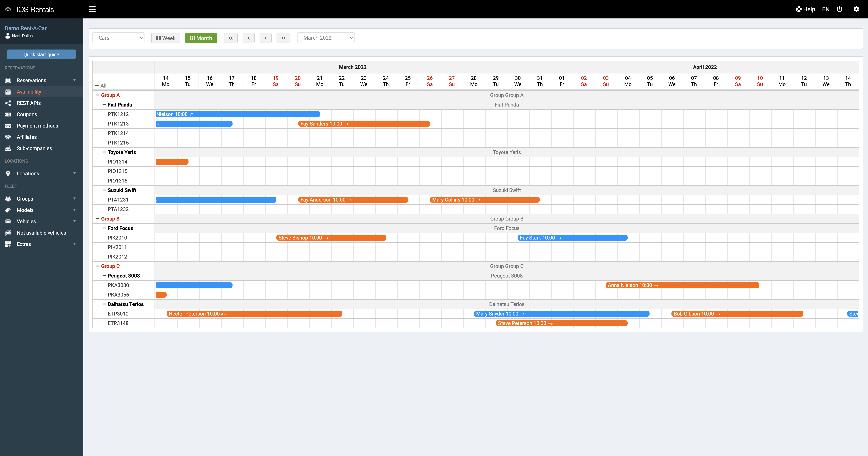Click the hamburger menu icon

[92, 9]
